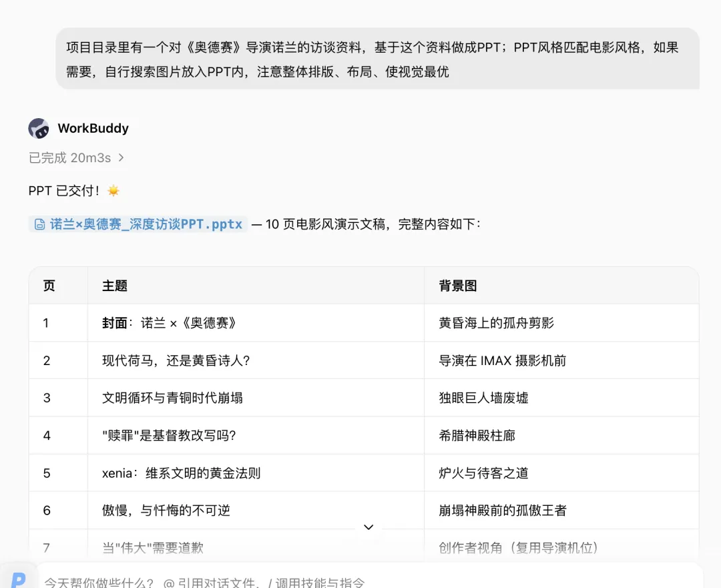The height and width of the screenshot is (588, 721).
Task: Click page number 1 in the table
Action: [x=46, y=323]
